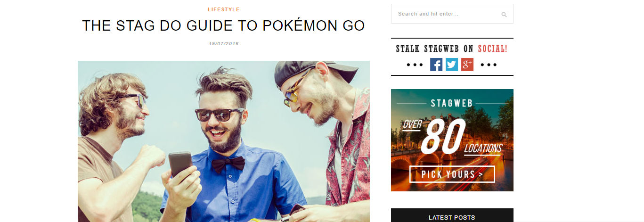Click the red 'Social!' word

click(493, 48)
